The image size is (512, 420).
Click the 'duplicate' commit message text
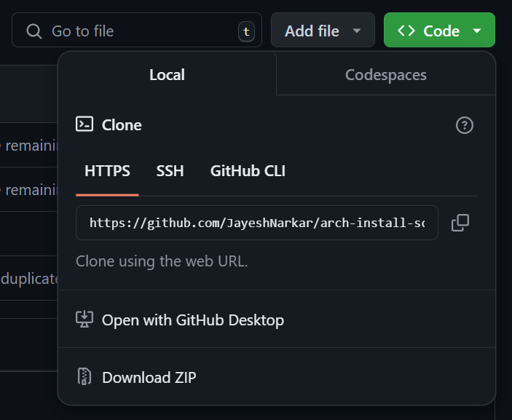click(29, 279)
